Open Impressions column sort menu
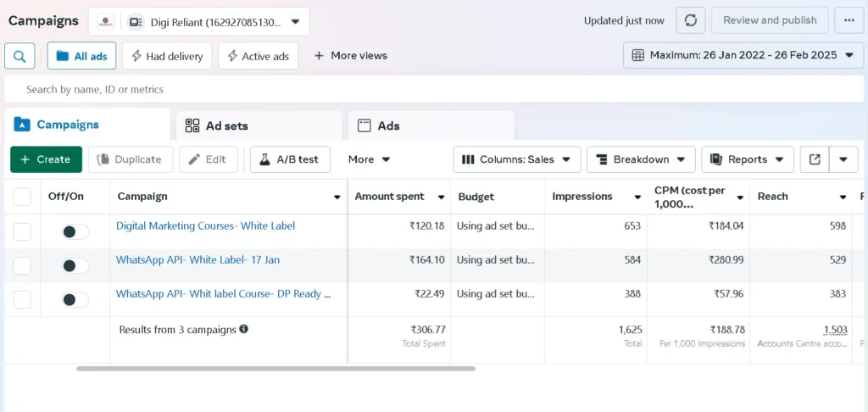The image size is (868, 412). pos(636,198)
